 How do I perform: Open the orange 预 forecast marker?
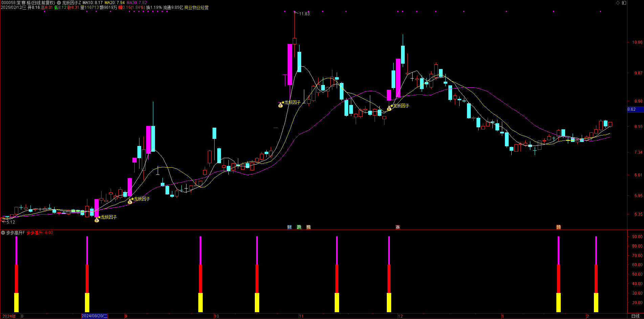point(559,227)
